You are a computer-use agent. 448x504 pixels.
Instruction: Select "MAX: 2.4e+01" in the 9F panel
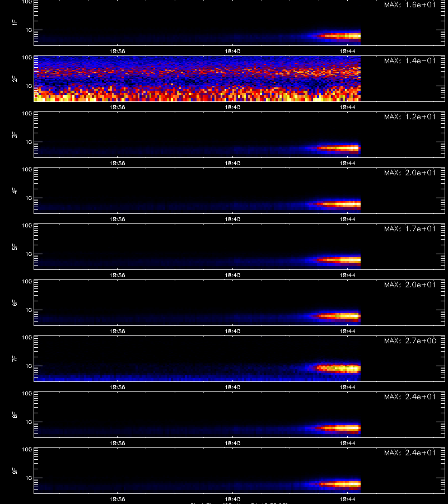pos(410,452)
